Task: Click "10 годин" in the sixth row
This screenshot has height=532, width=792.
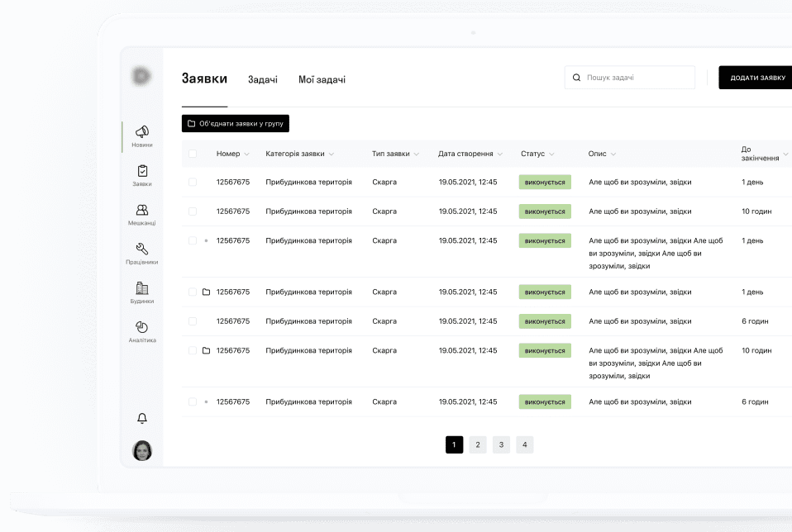Action: click(x=756, y=351)
